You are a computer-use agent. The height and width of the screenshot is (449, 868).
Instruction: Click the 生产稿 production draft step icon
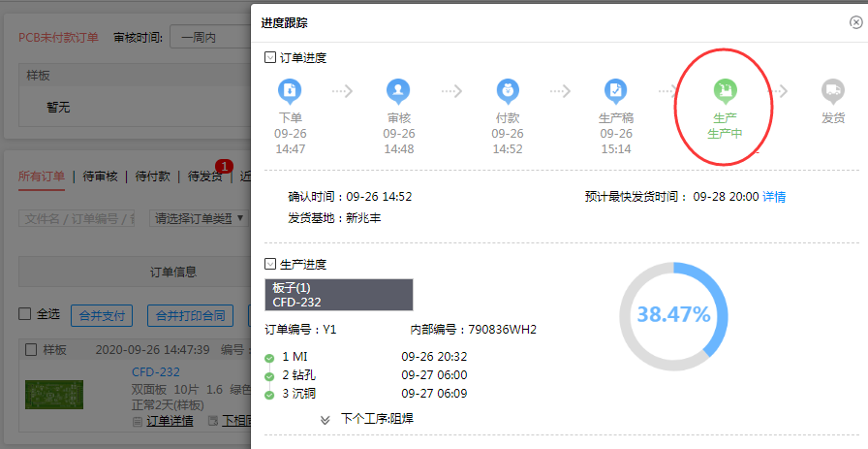pos(615,91)
